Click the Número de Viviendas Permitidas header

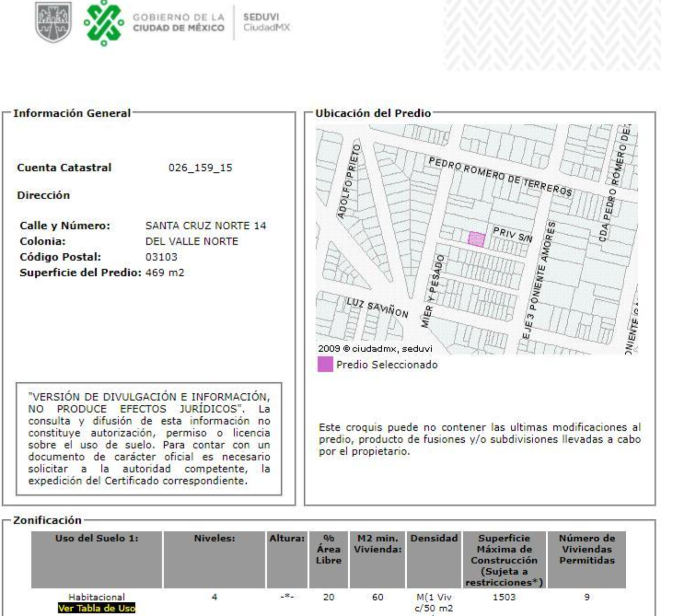(x=587, y=560)
